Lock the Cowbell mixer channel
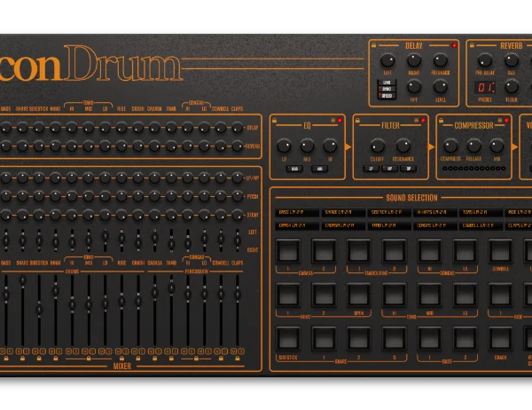Screen dimensions: 532x410 coord(221,358)
